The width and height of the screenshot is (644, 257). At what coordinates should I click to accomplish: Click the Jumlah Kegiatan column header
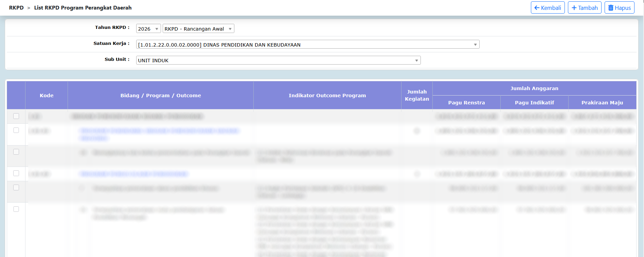coord(417,96)
